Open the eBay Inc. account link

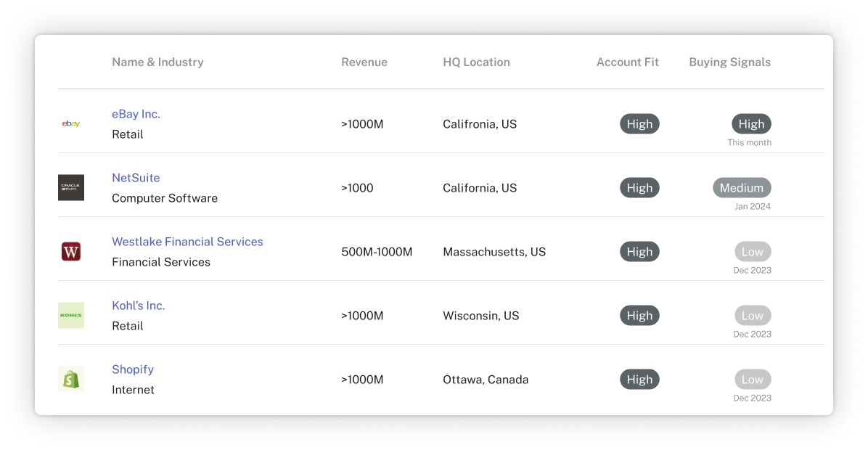(136, 114)
